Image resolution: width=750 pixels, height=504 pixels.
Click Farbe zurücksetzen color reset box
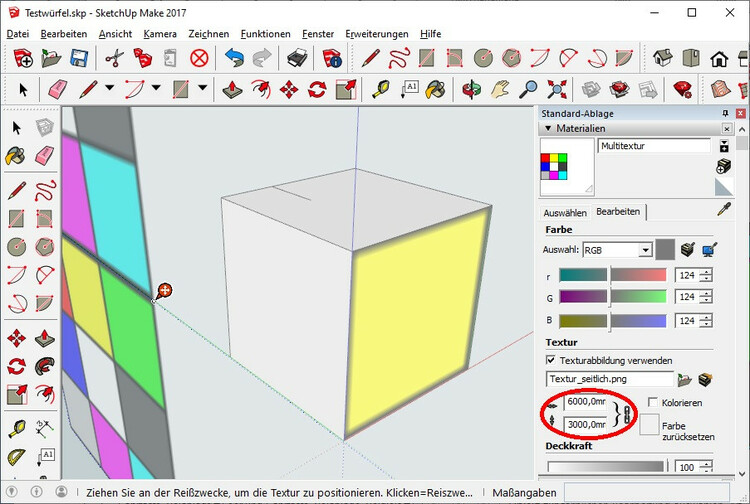(x=649, y=425)
